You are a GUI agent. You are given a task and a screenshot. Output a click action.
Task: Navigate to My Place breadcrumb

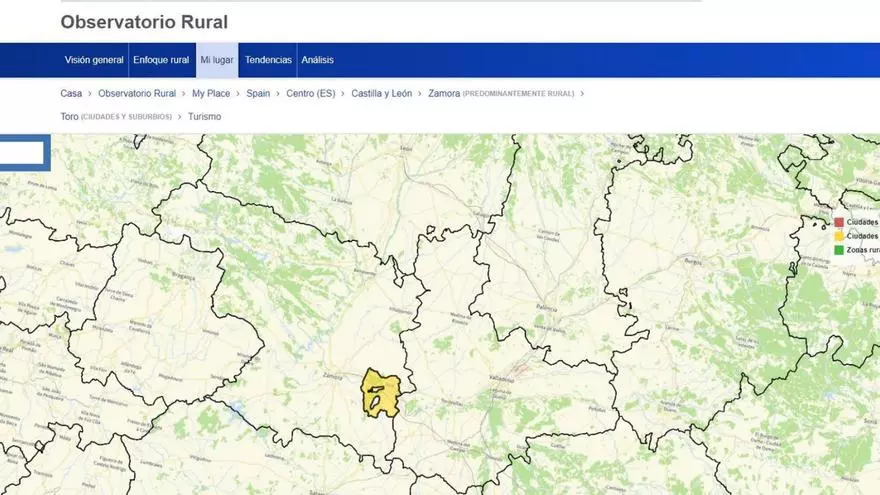tap(211, 93)
